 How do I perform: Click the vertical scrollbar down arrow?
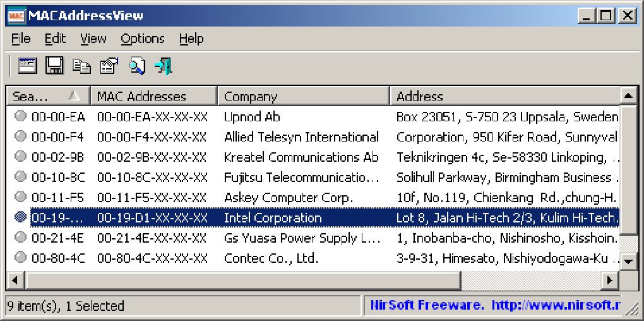(x=628, y=260)
